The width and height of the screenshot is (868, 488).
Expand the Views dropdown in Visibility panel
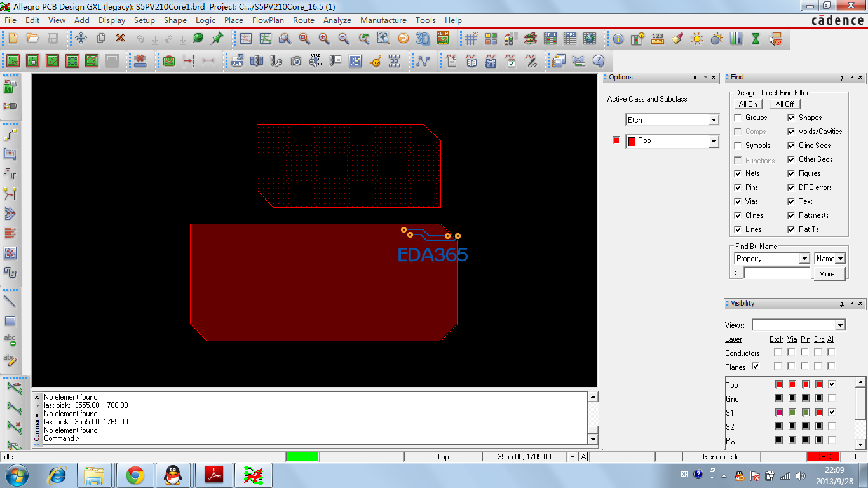pyautogui.click(x=840, y=325)
